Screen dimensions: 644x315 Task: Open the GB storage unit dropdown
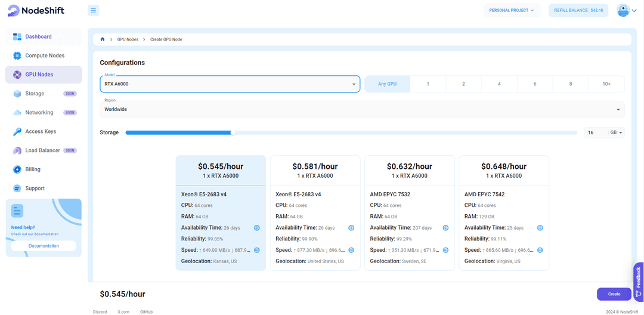[x=617, y=132]
